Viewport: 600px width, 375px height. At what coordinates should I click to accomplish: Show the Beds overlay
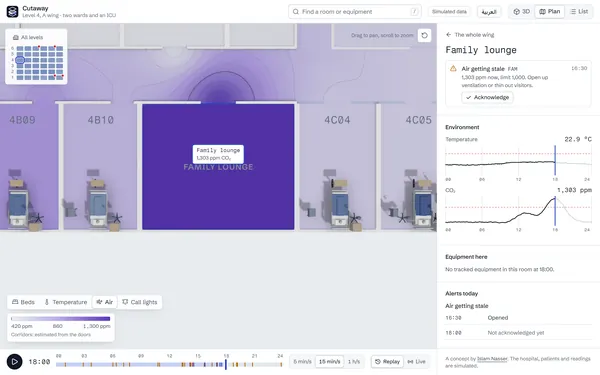pos(23,302)
